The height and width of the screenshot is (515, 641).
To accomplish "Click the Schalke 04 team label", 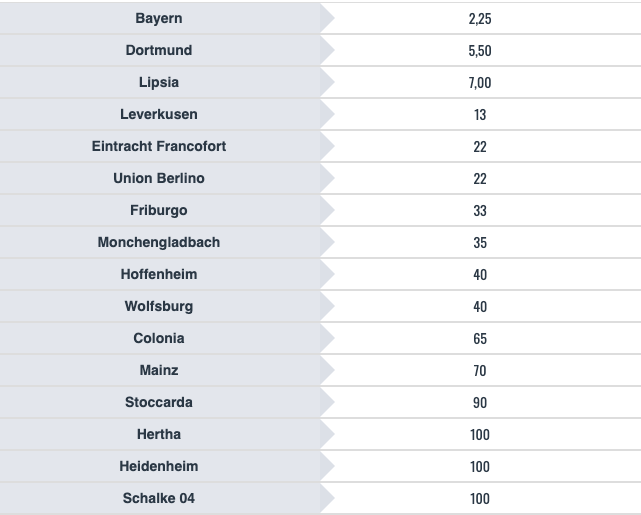I will (x=159, y=499).
